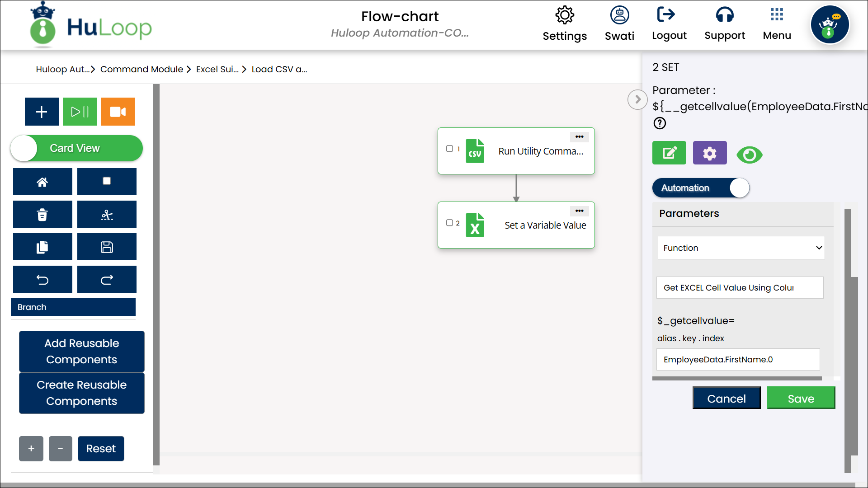Viewport: 868px width, 488px height.
Task: Click Command Module breadcrumb
Action: coord(142,69)
